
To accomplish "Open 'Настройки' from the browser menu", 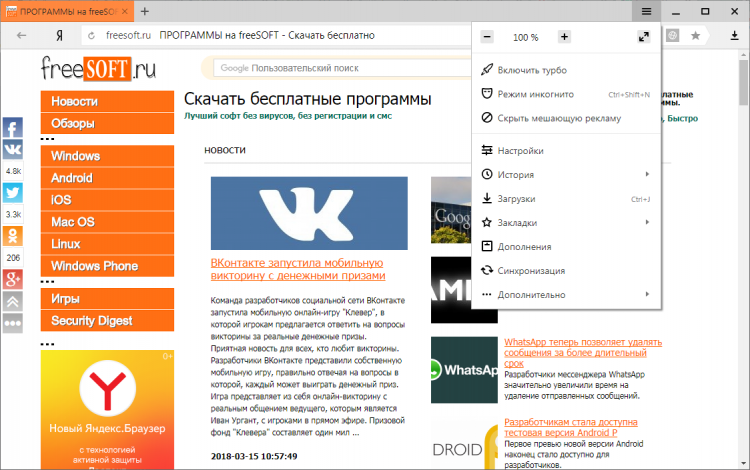I will pyautogui.click(x=566, y=151).
